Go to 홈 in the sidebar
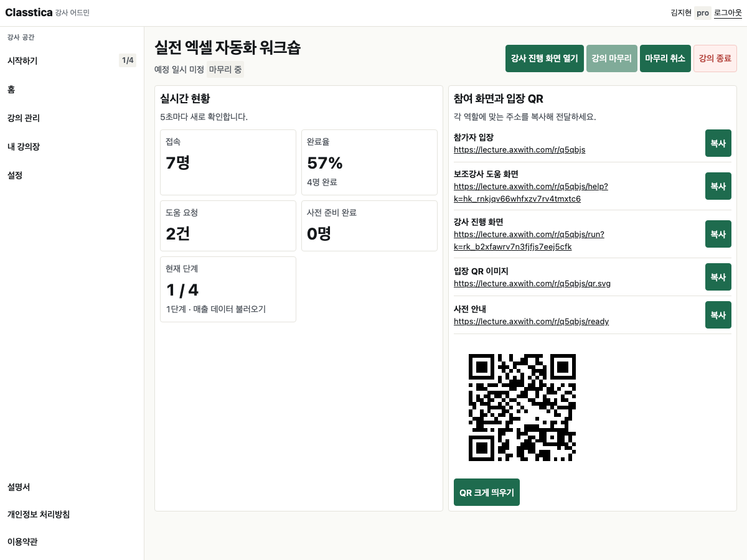The image size is (747, 560). (72, 89)
